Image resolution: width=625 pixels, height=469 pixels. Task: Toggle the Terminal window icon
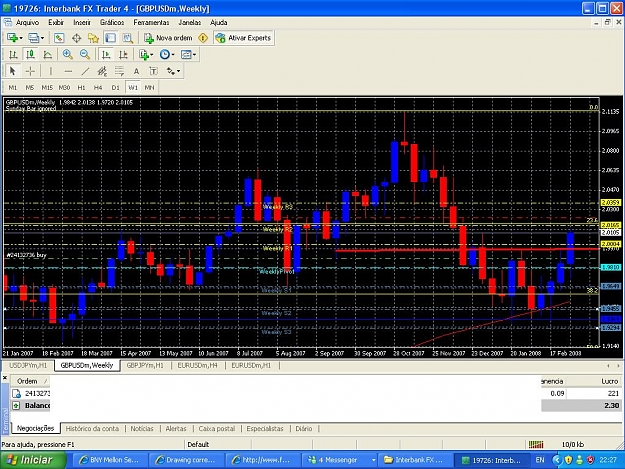click(110, 38)
